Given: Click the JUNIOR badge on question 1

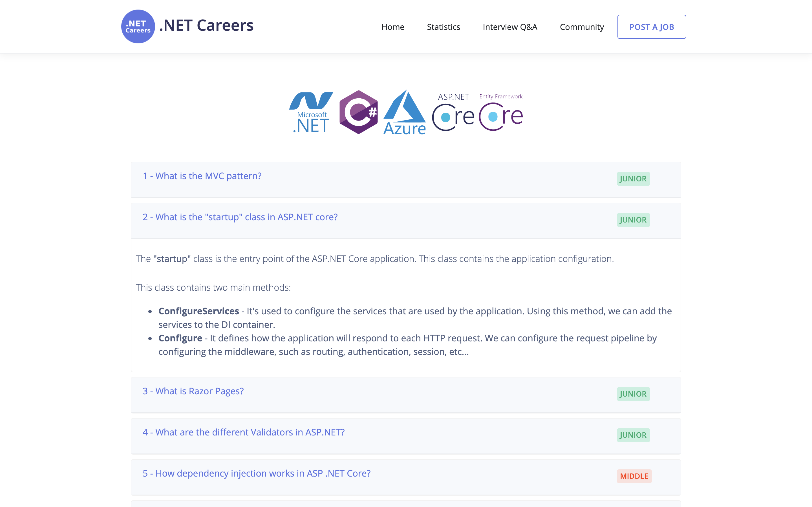Looking at the screenshot, I should tap(633, 179).
